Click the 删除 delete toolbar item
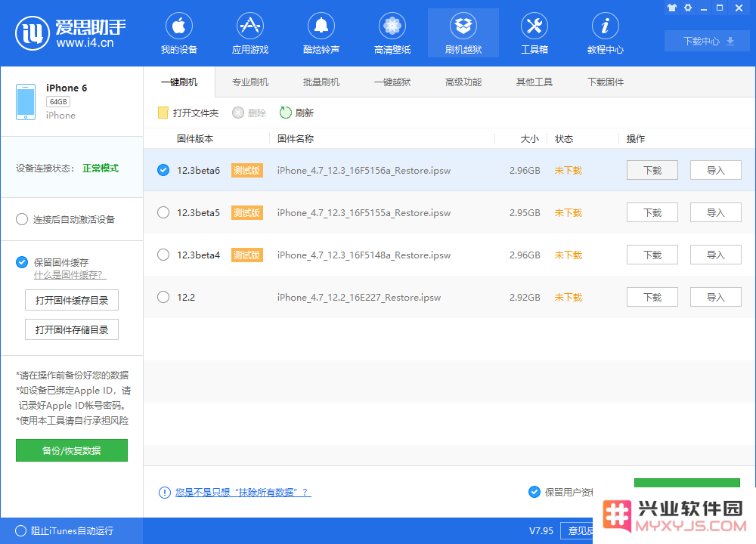 (x=249, y=113)
